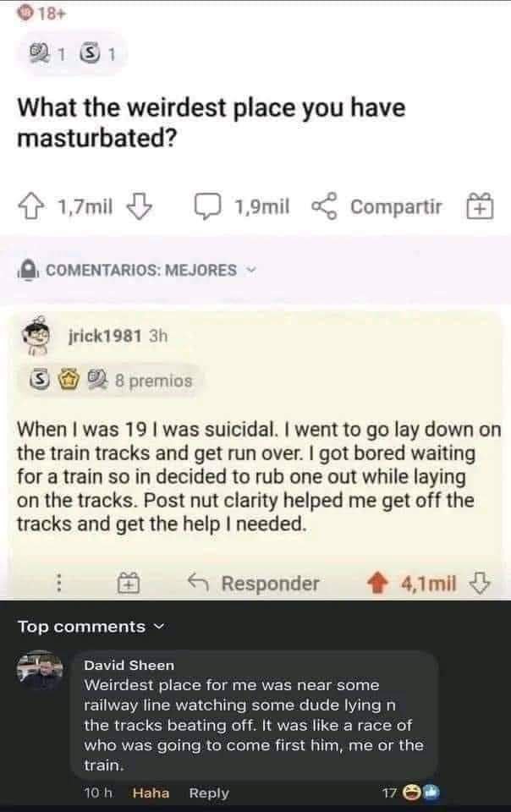Open the comment's three-dot options menu
The image size is (511, 812).
(58, 584)
